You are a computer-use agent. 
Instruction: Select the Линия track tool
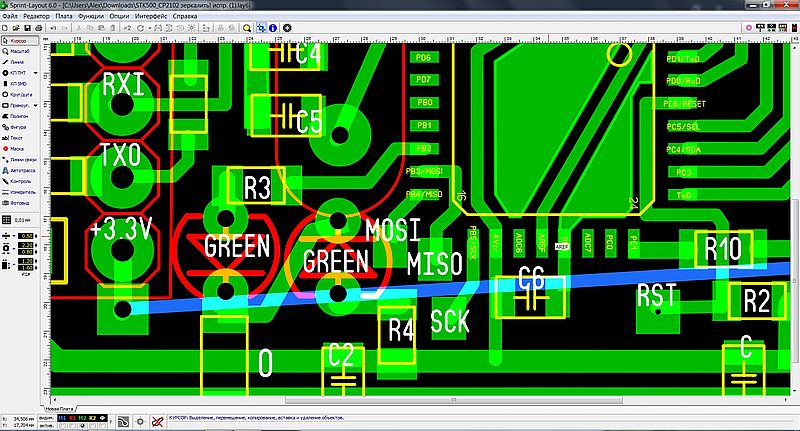point(20,63)
